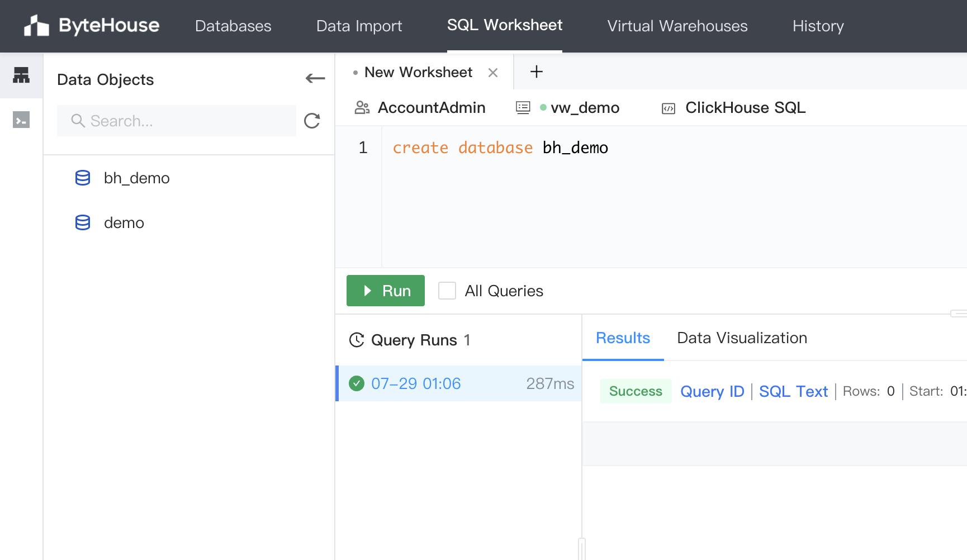
Task: Click the editor/results resize handle
Action: point(959,313)
